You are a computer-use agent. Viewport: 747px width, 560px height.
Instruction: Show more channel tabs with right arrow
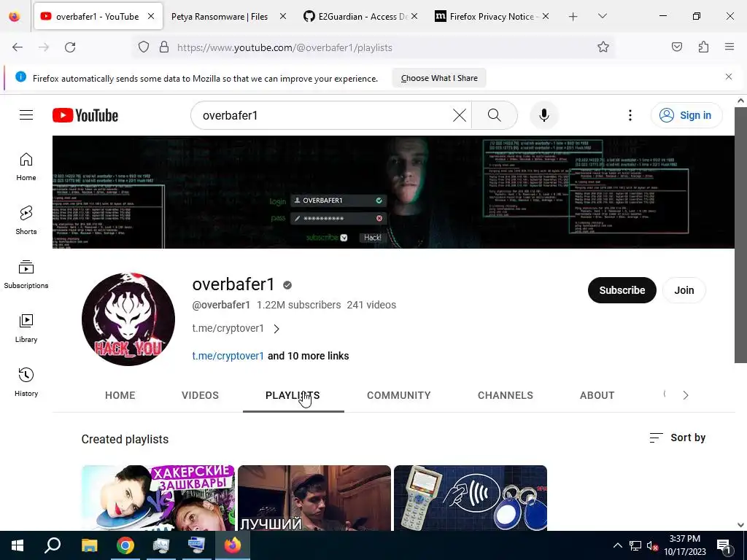coord(686,395)
